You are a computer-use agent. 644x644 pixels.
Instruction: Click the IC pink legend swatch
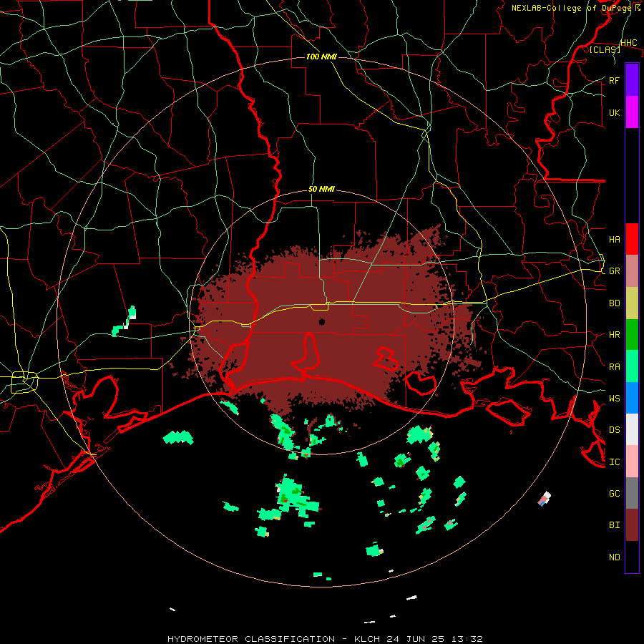click(x=632, y=462)
